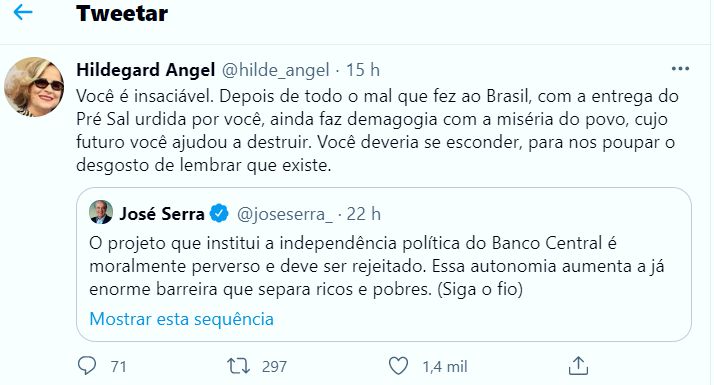Share the tweet via upload icon

click(578, 365)
